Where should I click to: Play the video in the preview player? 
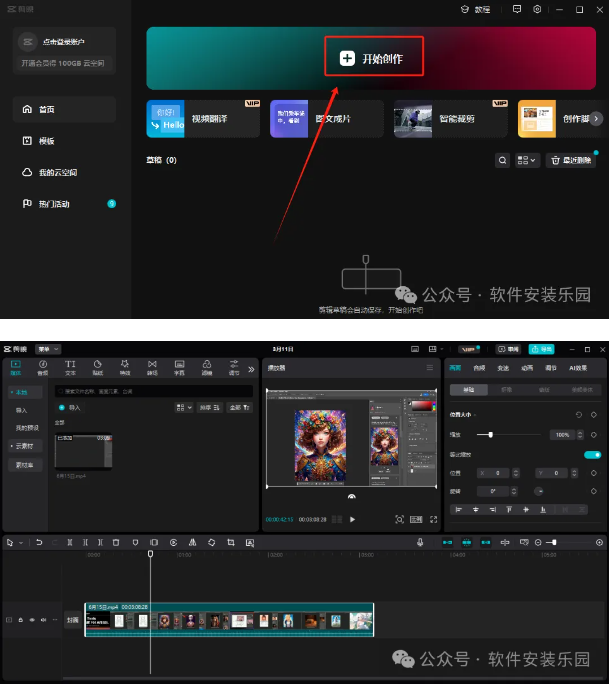[x=352, y=519]
